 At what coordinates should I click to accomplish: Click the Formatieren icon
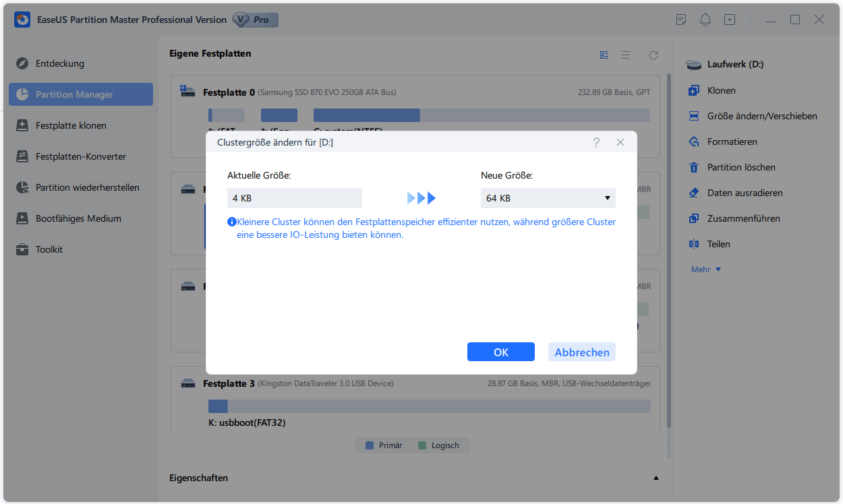(693, 141)
